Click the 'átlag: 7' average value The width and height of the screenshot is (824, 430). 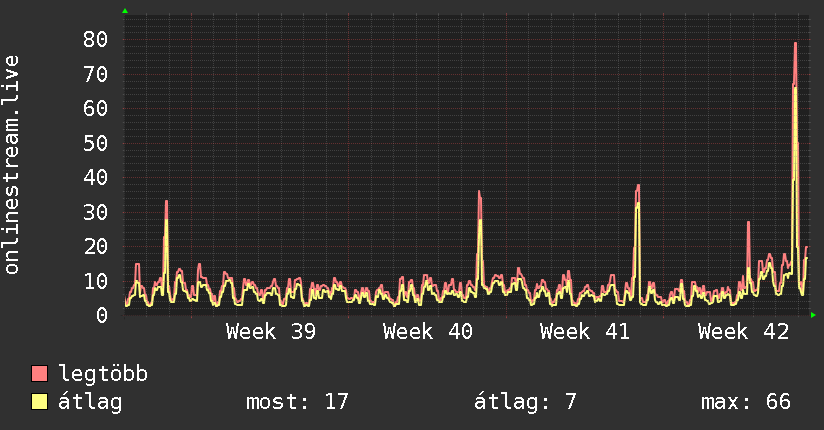525,402
